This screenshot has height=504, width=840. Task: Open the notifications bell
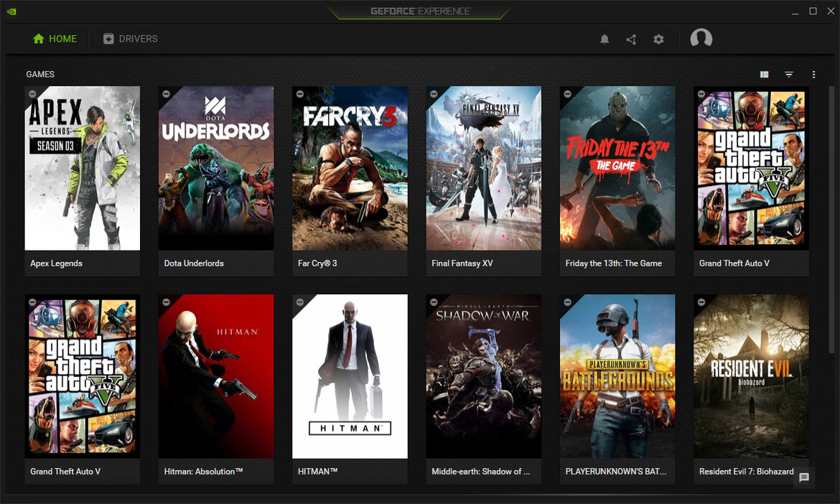pos(605,39)
